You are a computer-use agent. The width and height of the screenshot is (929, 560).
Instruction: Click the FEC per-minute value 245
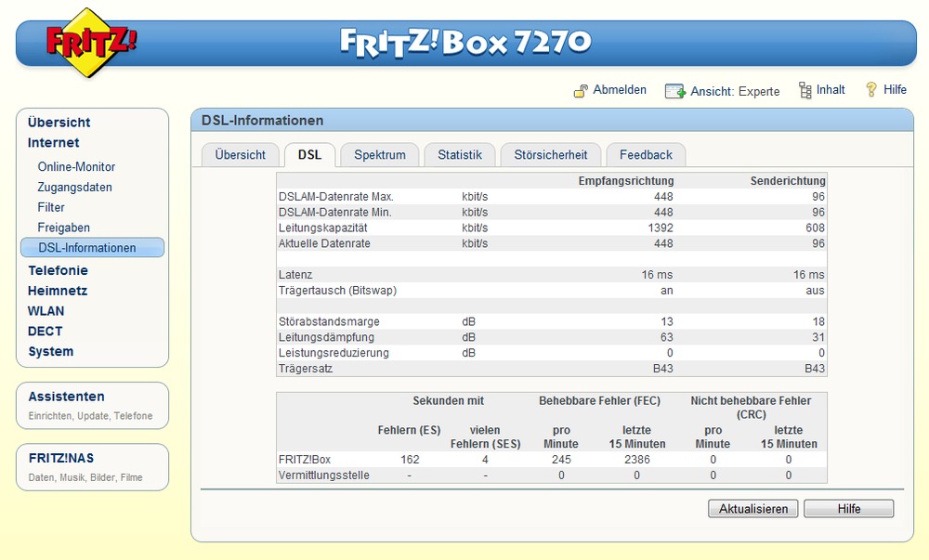point(561,460)
